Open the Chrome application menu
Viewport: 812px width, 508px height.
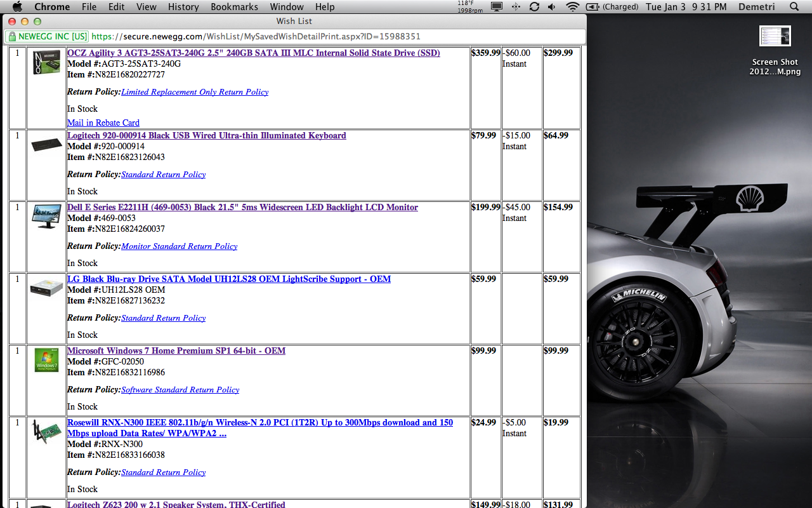(52, 6)
